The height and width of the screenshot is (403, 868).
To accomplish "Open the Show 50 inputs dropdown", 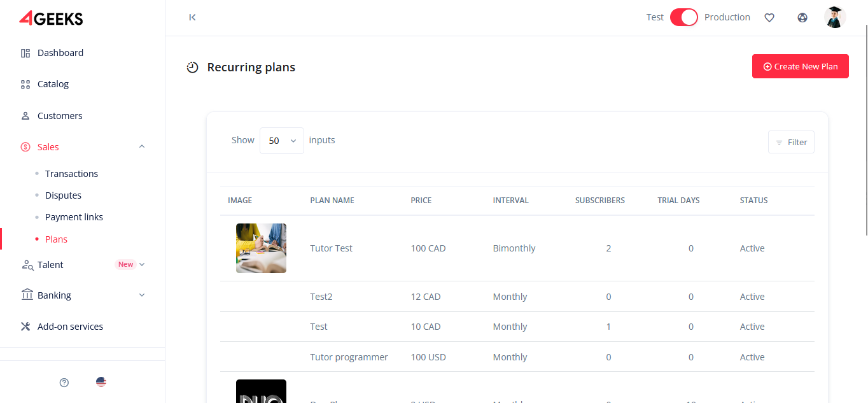I will [x=281, y=141].
